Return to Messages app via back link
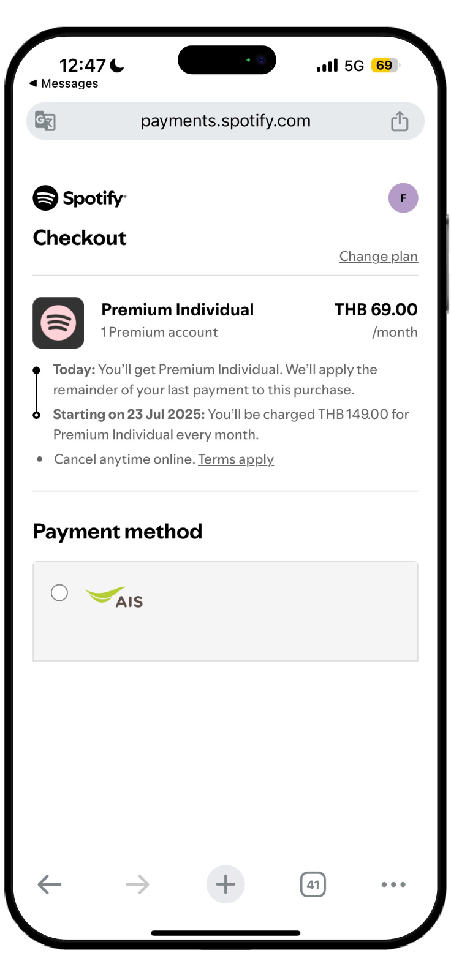 tap(64, 83)
